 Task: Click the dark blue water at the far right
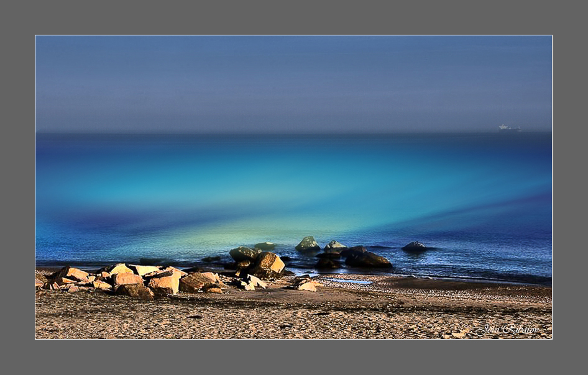point(522,236)
